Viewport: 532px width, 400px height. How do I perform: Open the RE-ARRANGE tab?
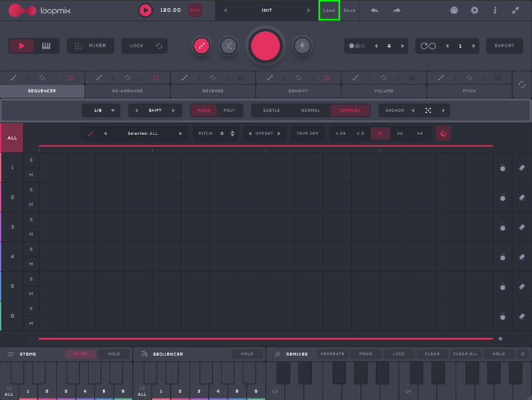[x=128, y=91]
